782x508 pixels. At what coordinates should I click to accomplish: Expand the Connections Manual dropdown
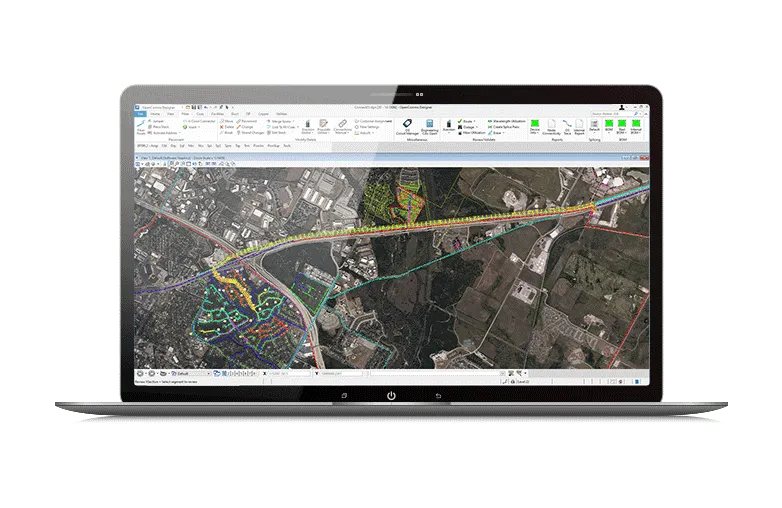(x=342, y=127)
